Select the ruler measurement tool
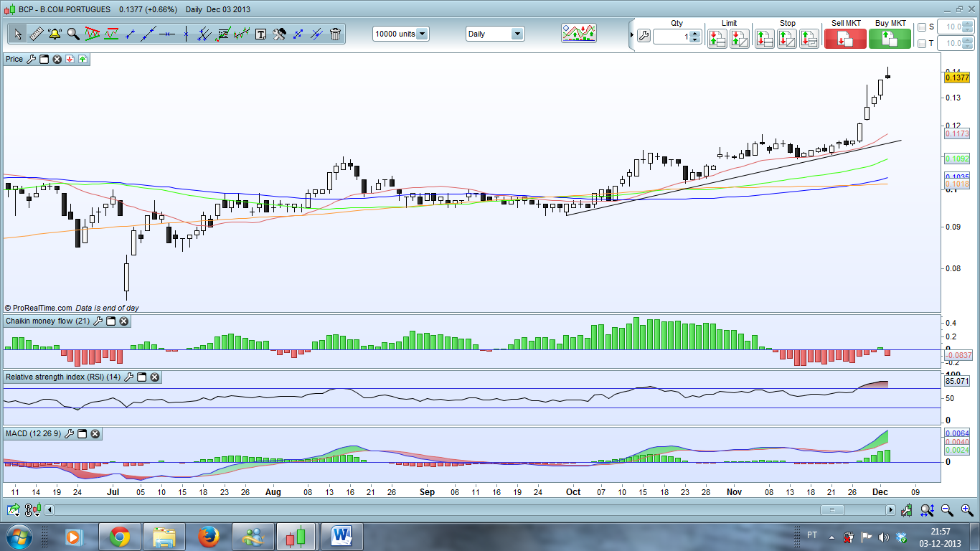This screenshot has height=551, width=980. (x=36, y=34)
